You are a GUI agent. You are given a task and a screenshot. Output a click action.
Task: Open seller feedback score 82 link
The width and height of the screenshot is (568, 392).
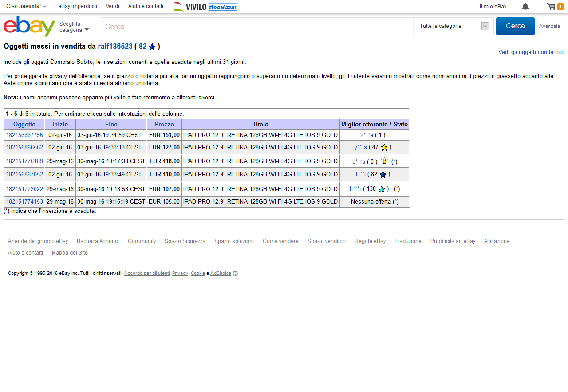pos(142,46)
